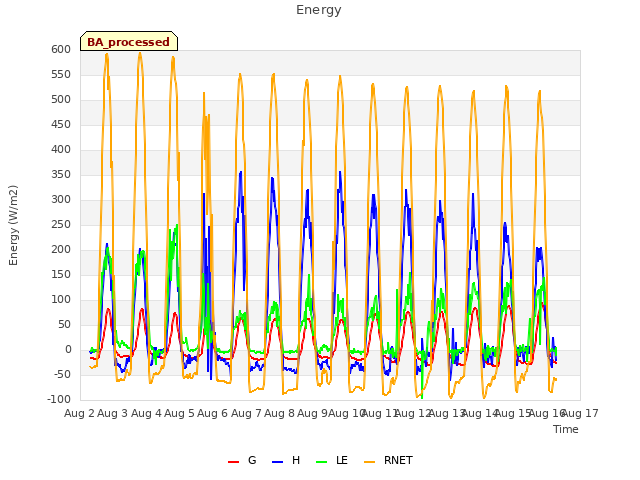
Task: Click the blue H legend swatch
Action: (x=277, y=462)
